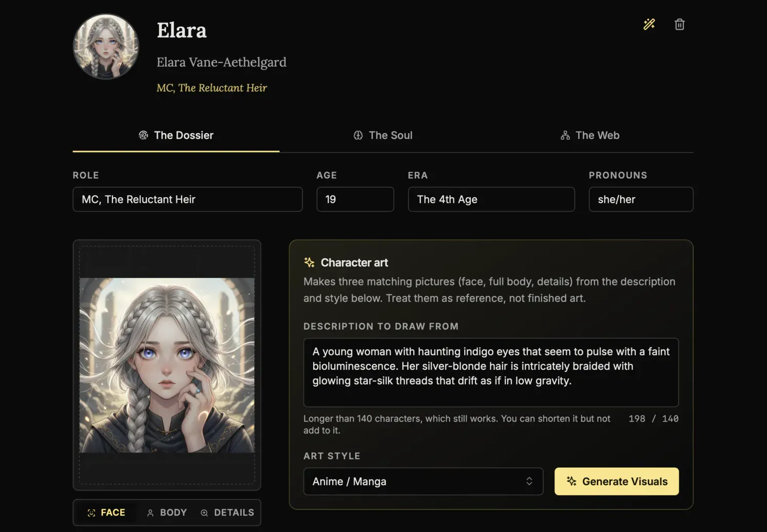Click the Generate Visuals button
This screenshot has height=532, width=767.
click(617, 481)
